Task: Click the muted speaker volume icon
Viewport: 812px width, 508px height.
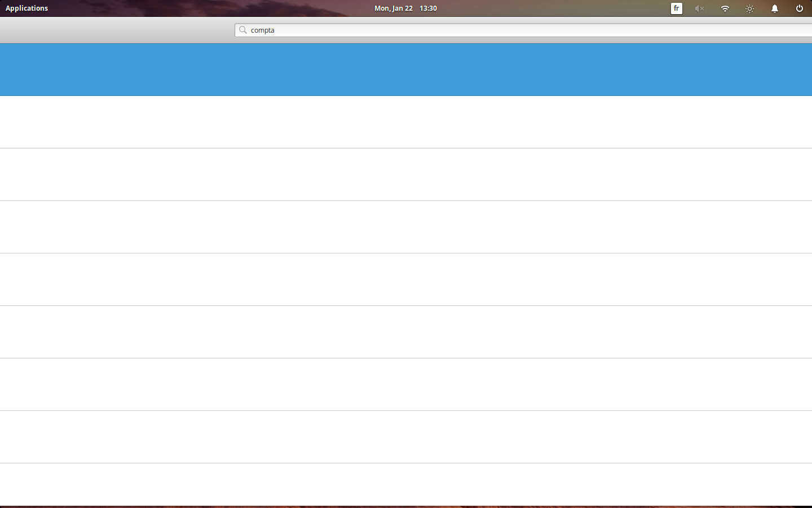Action: click(699, 8)
